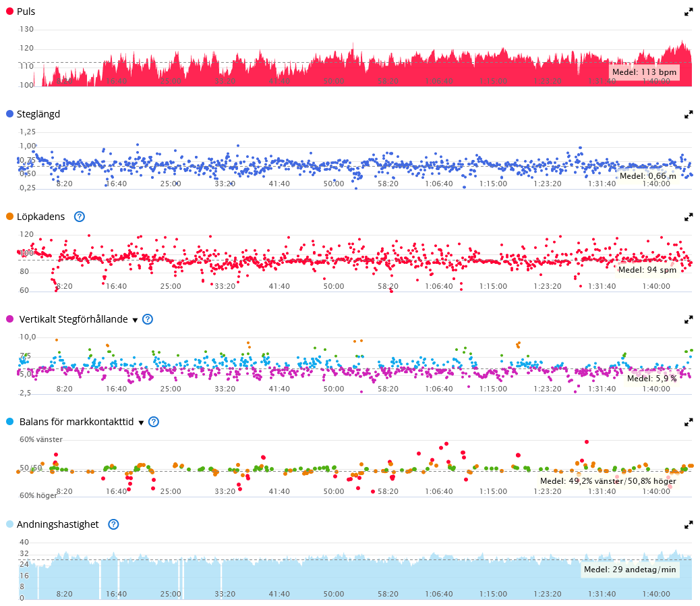700x606 pixels.
Task: Click the Andningshastighet chart title
Action: (57, 524)
